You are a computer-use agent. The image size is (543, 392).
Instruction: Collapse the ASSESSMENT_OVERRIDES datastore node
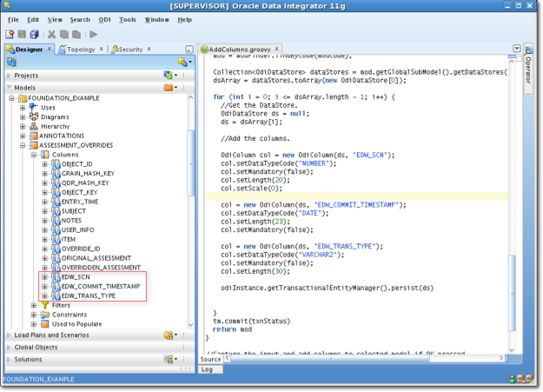point(23,145)
